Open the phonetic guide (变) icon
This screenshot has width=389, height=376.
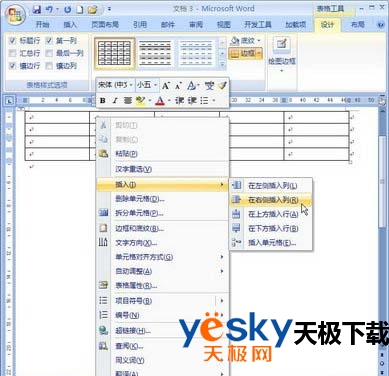click(x=209, y=86)
